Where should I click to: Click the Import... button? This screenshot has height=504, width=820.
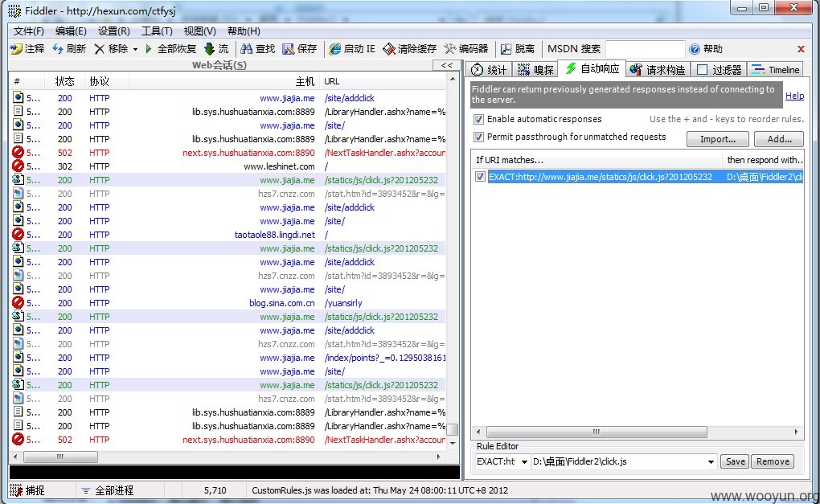click(x=717, y=139)
